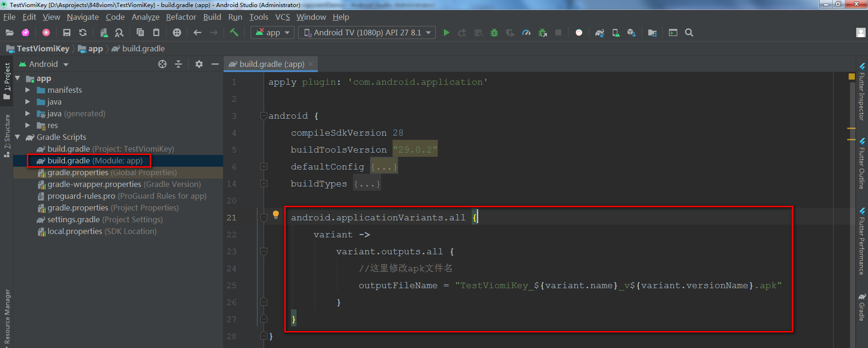Viewport: 868px width, 348px height.
Task: Click the Sync/Reload from disk icon
Action: click(83, 32)
